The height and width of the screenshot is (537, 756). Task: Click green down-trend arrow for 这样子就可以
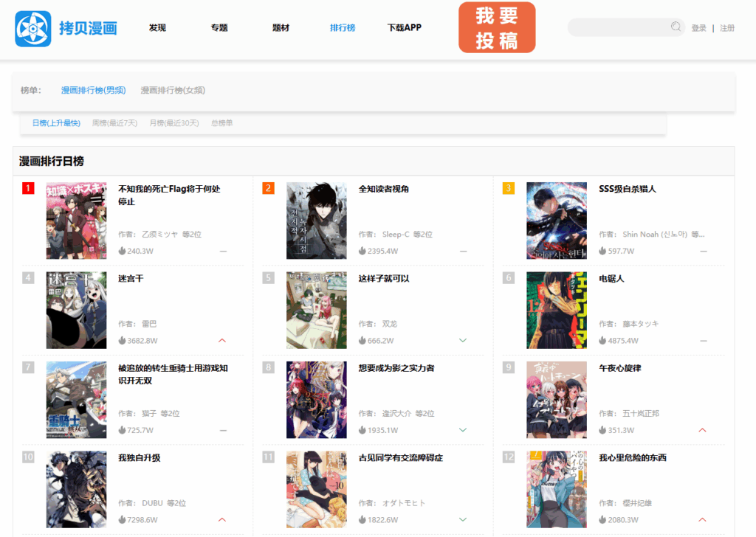point(463,341)
